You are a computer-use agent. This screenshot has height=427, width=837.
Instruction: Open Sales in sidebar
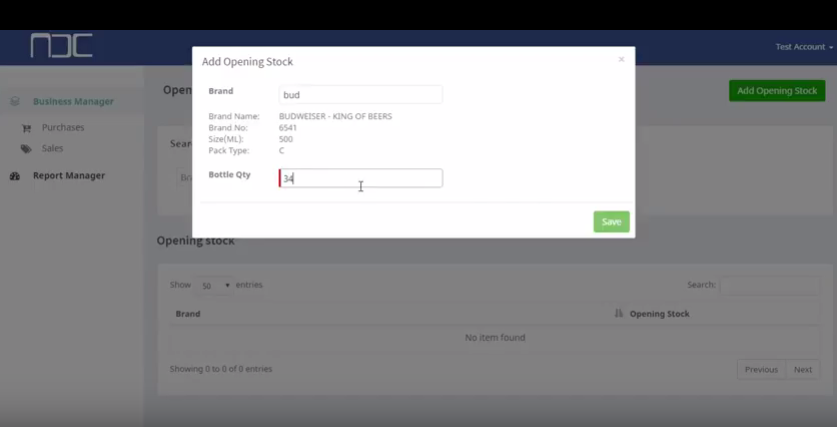[52, 148]
